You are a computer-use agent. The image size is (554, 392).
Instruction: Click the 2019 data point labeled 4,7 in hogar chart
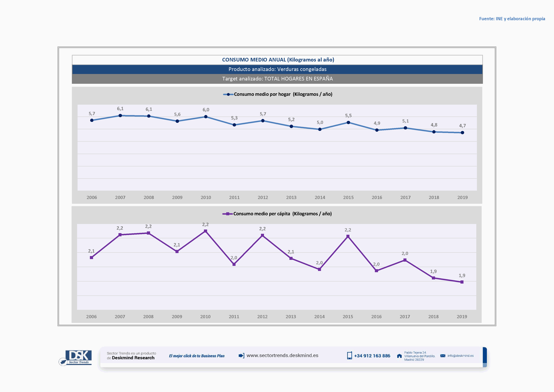462,133
